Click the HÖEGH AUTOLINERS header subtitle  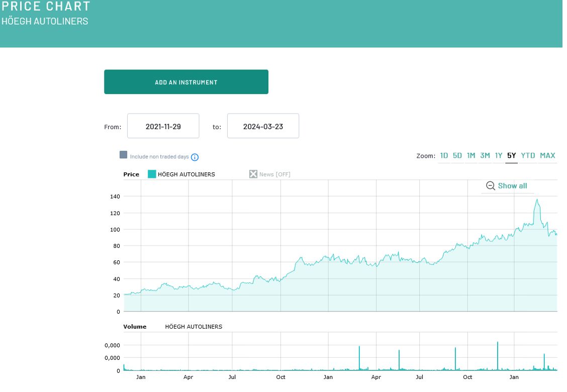(x=45, y=21)
